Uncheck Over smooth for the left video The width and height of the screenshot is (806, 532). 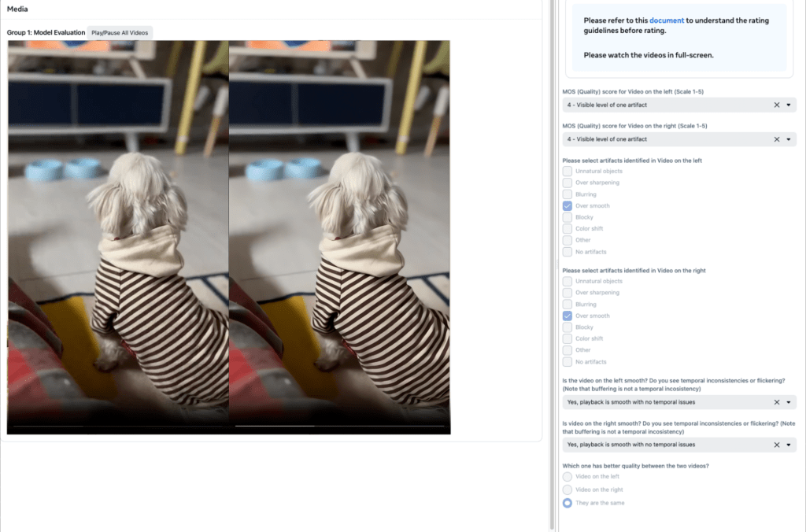[x=568, y=205]
